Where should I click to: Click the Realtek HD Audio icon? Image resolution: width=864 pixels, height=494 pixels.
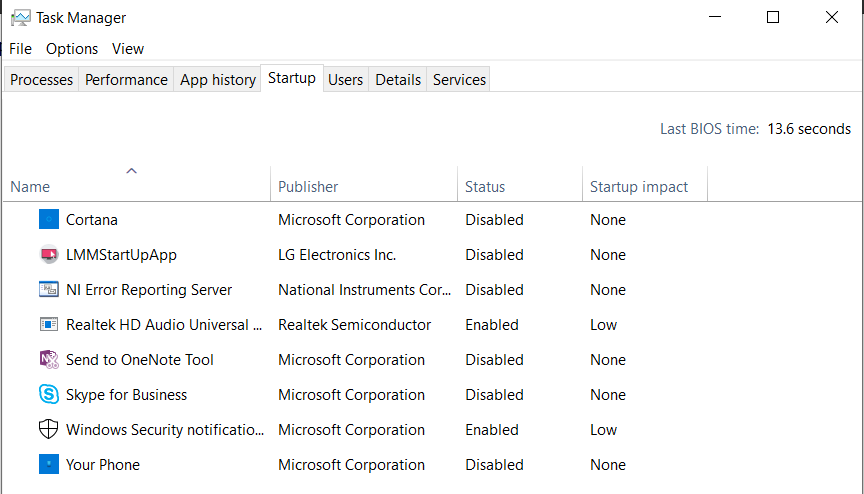point(49,325)
